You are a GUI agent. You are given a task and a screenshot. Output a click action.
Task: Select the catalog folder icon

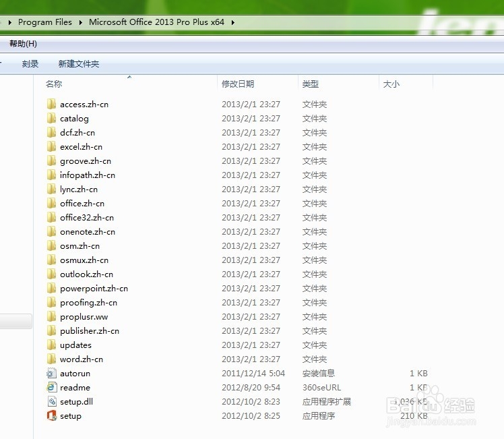(51, 118)
